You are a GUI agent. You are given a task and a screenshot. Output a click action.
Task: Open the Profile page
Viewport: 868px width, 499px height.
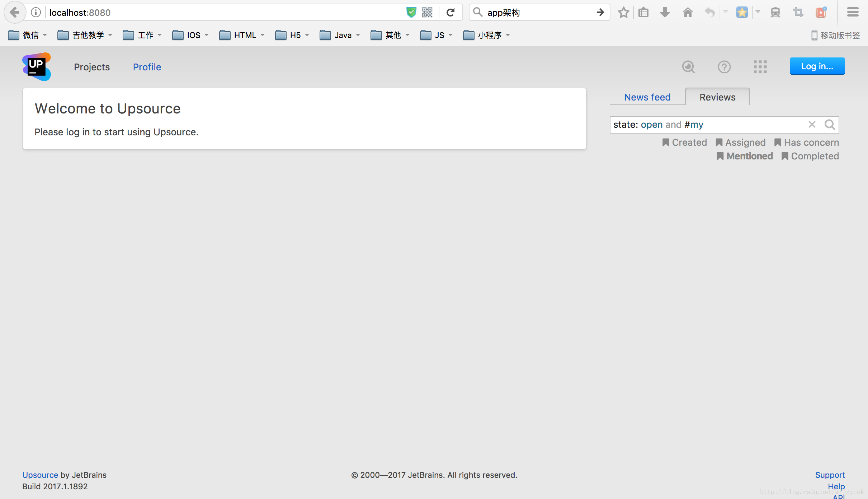point(147,67)
